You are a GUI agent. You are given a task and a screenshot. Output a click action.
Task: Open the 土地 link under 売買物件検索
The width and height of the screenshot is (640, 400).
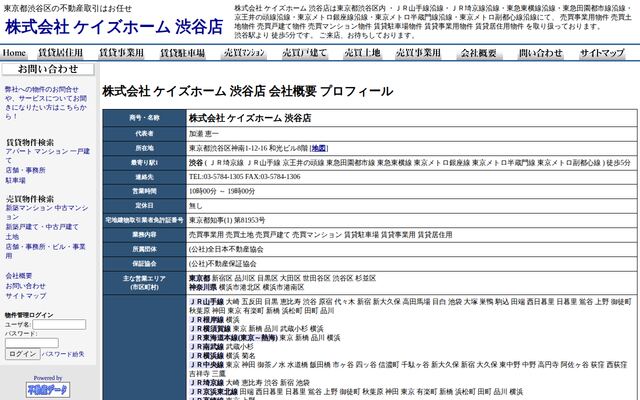[12, 237]
